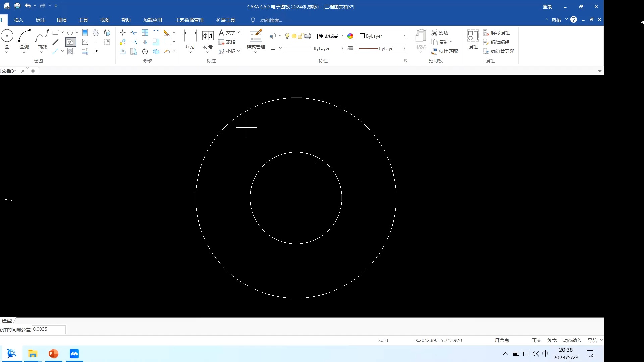
Task: Expand the 圆 circle options arrow
Action: (x=7, y=52)
